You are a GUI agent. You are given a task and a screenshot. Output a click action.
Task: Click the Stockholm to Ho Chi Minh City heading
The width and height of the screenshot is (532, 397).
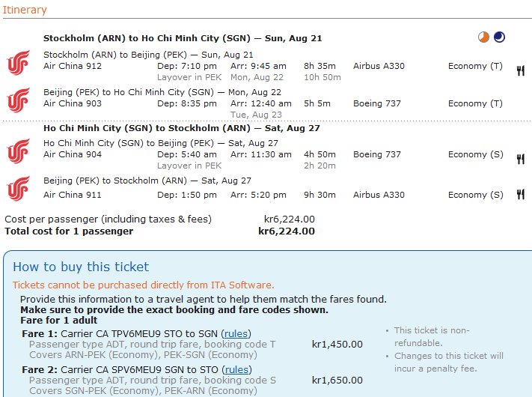click(x=183, y=38)
